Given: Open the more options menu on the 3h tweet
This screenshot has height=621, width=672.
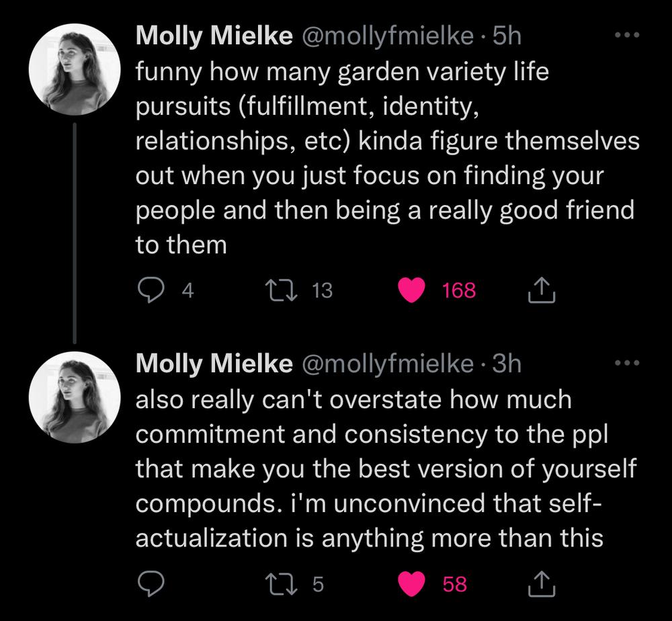Looking at the screenshot, I should click(x=627, y=363).
